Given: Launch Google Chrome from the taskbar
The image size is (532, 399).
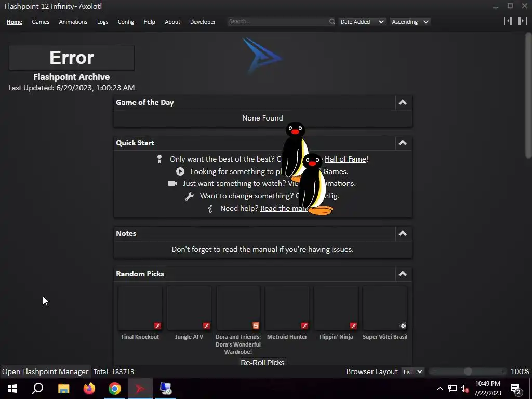Looking at the screenshot, I should click(x=115, y=389).
